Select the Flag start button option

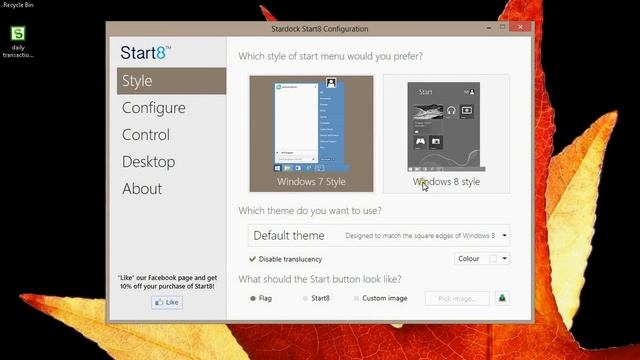[x=261, y=298]
